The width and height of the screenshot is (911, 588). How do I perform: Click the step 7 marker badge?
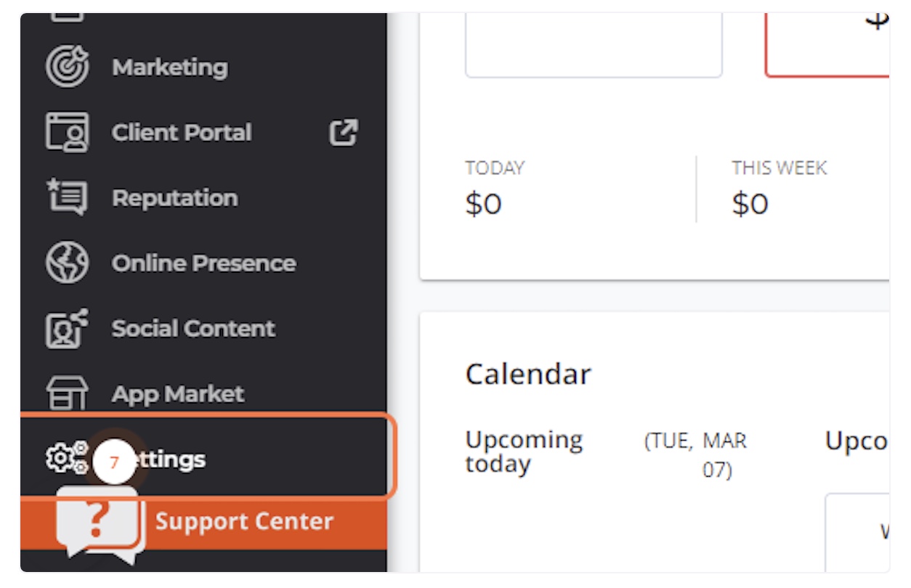coord(114,462)
